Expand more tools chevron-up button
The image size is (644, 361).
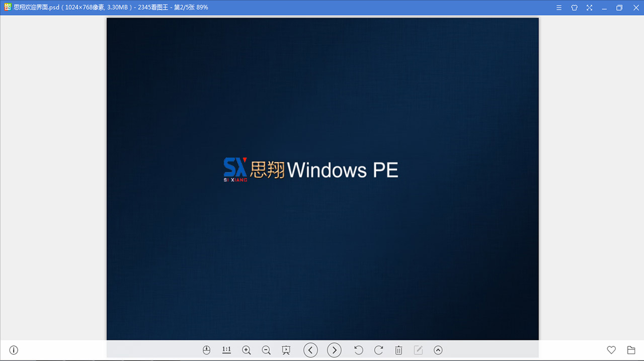438,350
